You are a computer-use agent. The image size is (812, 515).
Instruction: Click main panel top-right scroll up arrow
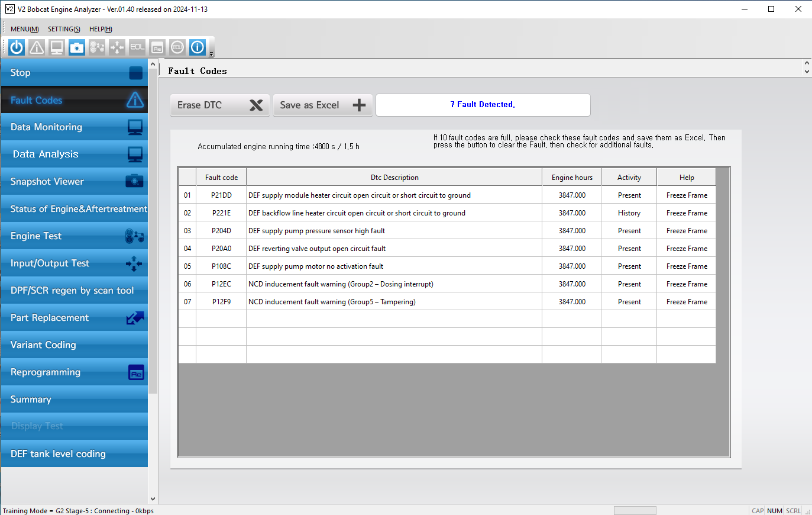pos(807,63)
